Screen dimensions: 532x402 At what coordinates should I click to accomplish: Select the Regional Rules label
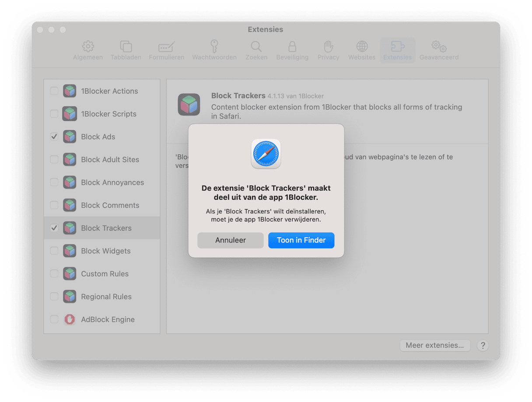[x=106, y=296]
